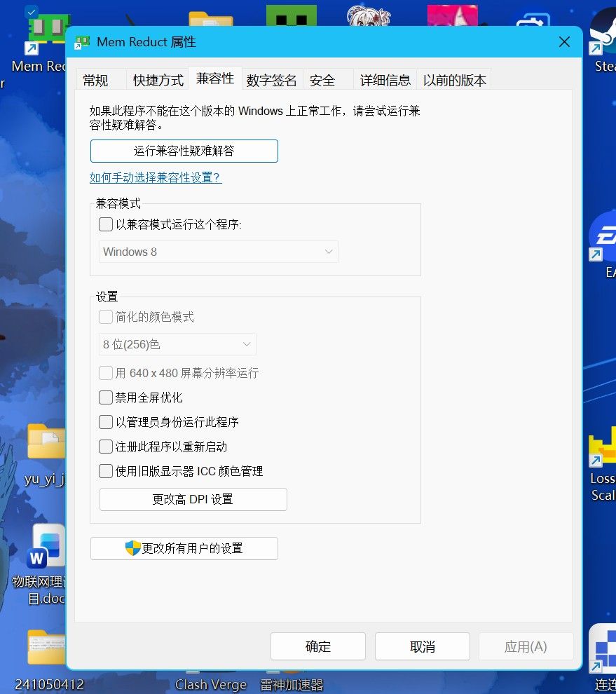The height and width of the screenshot is (694, 616).
Task: Open the Mem Reduct desktop shortcut icon
Action: (46, 30)
